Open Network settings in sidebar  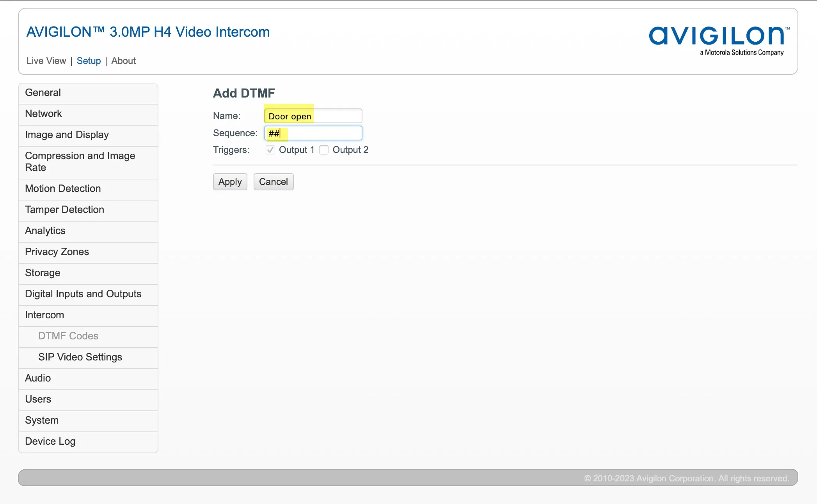click(x=88, y=114)
